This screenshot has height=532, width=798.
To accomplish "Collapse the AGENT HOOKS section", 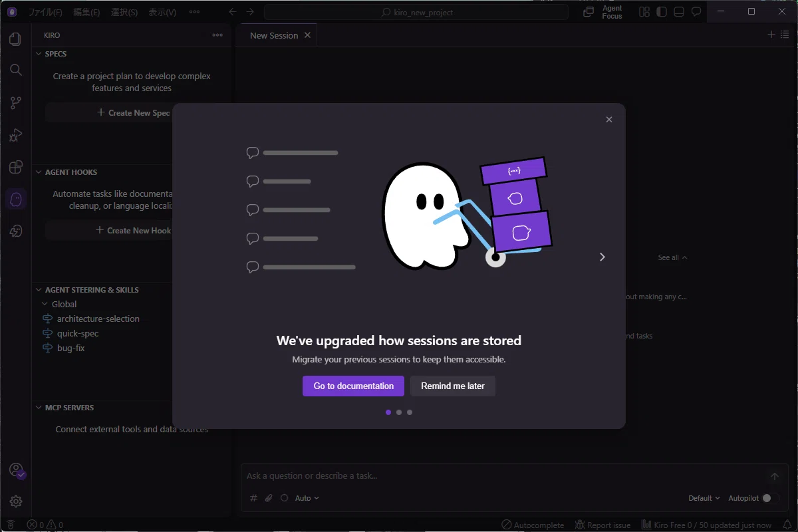I will tap(39, 172).
